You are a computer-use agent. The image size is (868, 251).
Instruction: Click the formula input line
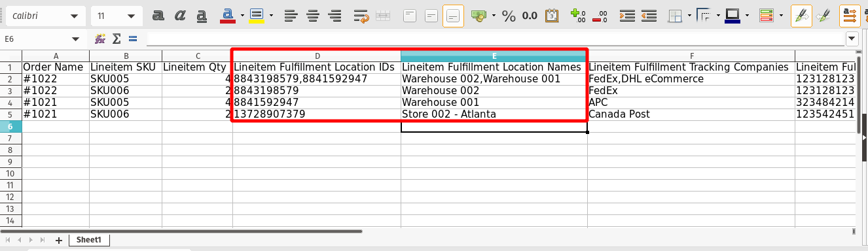coord(496,39)
